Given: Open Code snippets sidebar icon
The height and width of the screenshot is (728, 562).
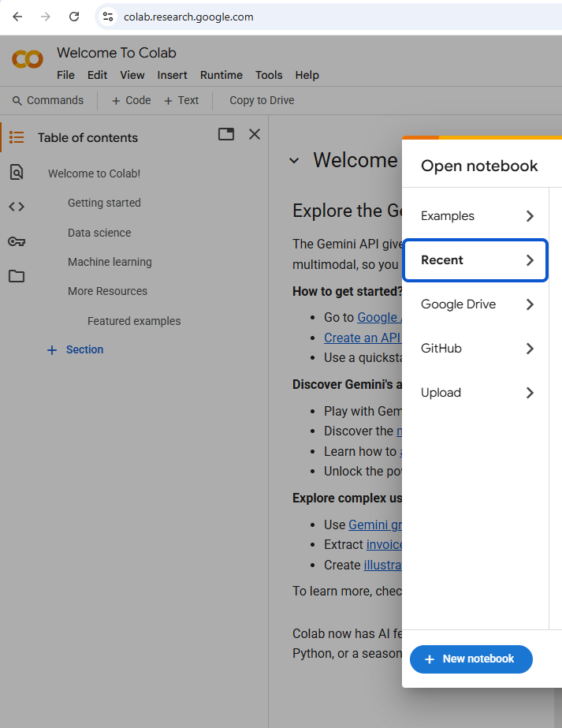Looking at the screenshot, I should pos(17,207).
